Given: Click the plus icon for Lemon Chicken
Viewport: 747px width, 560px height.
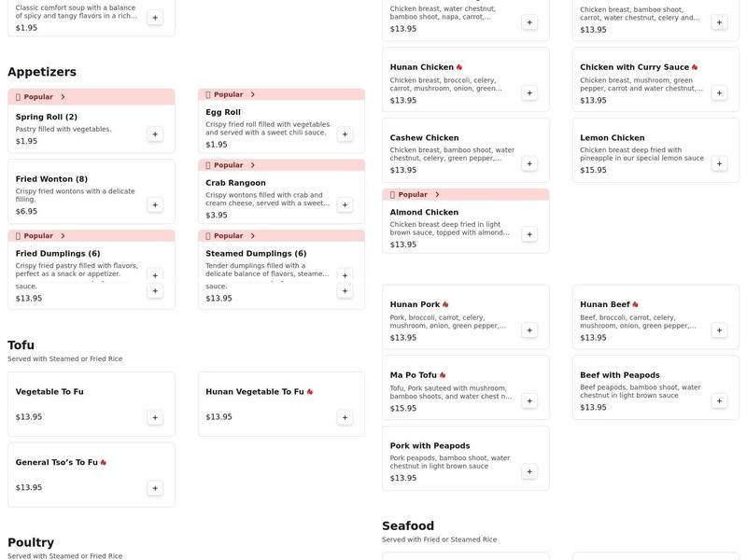Looking at the screenshot, I should tap(717, 161).
